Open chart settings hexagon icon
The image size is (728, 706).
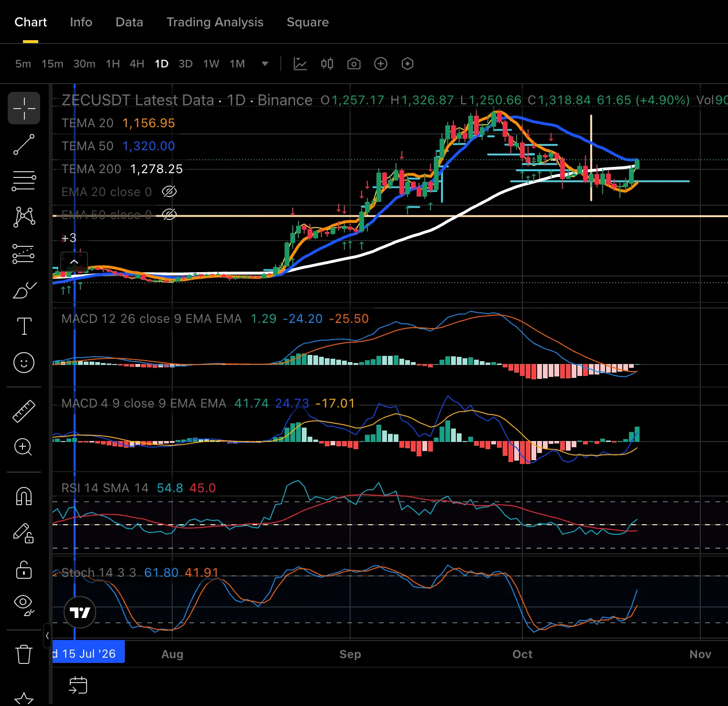click(x=408, y=64)
